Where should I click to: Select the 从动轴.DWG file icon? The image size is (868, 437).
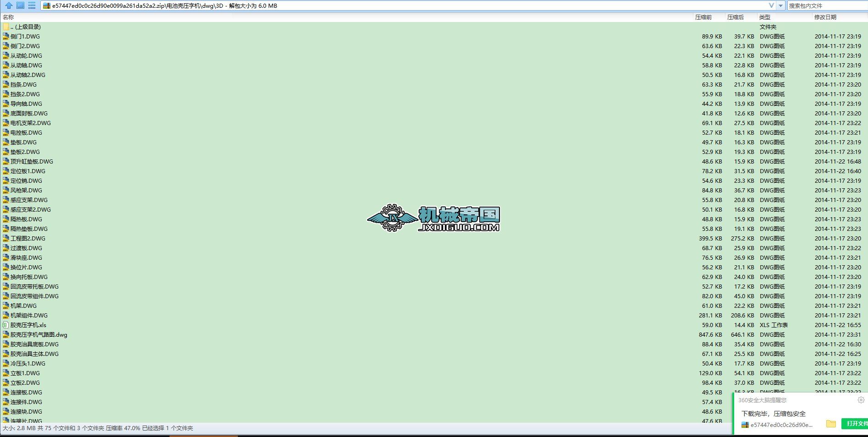[5, 65]
